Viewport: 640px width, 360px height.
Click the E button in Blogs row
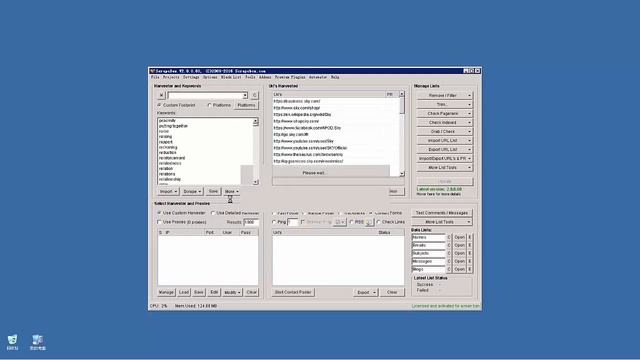point(470,269)
